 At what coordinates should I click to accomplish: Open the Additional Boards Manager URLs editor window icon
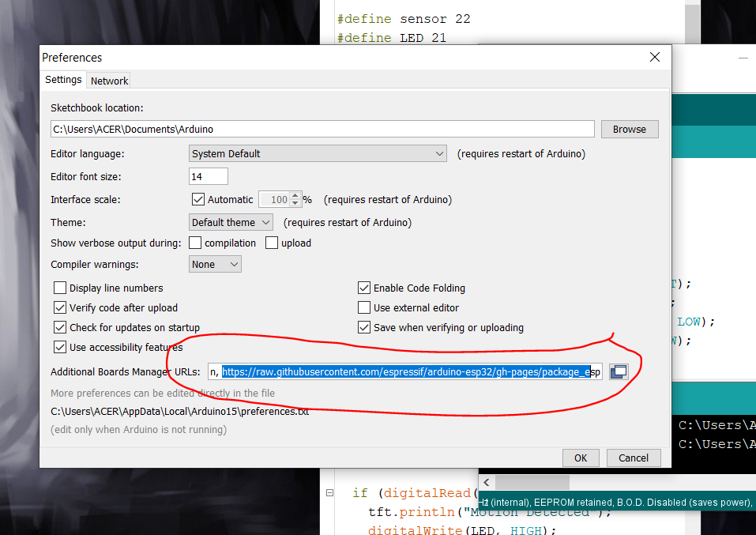coord(619,371)
